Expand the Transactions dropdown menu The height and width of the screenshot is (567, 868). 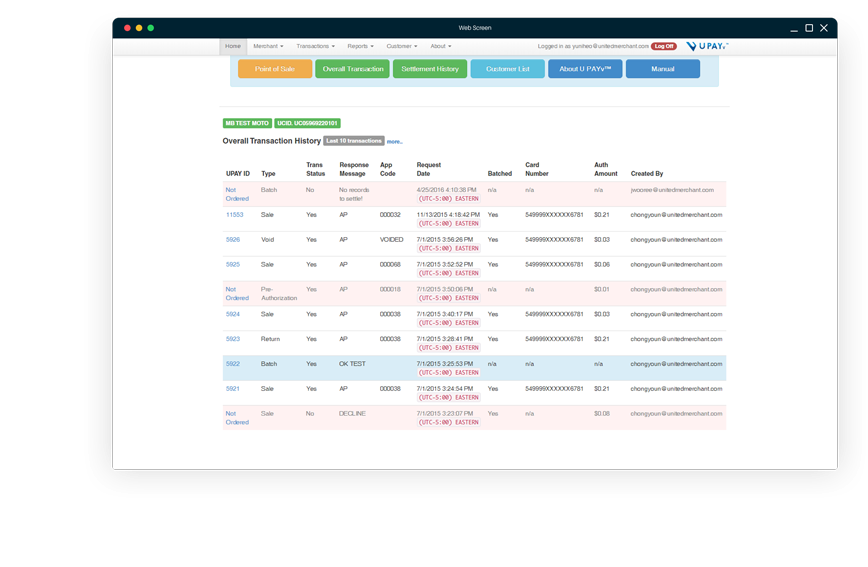[316, 47]
